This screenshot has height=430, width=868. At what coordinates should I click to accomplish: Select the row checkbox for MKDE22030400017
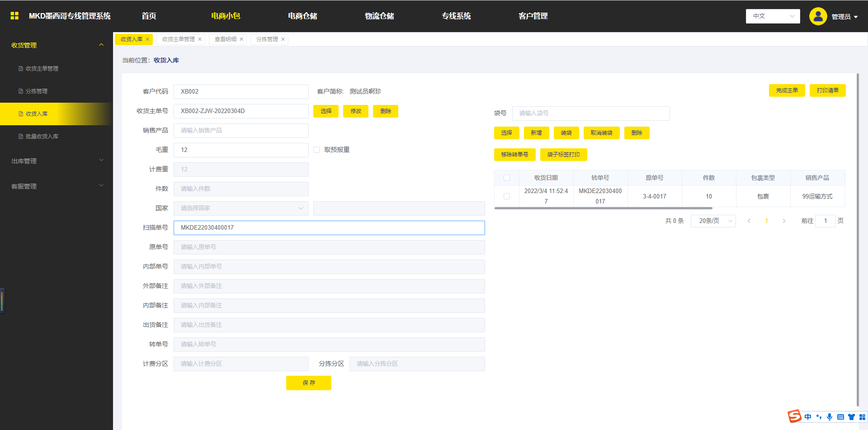pos(507,196)
